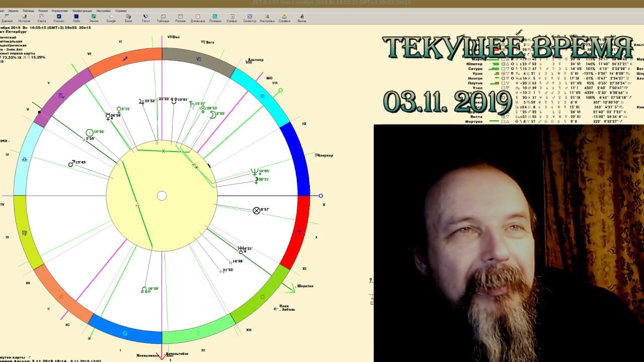The width and height of the screenshot is (644, 362).
Task: Click the Cancer blue zodiac segment
Action: (x=124, y=332)
